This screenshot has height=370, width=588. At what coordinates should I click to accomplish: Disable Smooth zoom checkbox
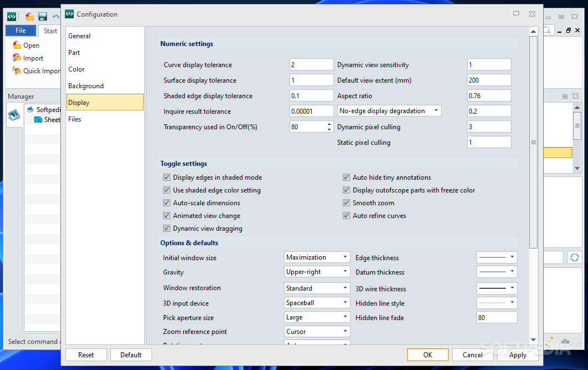point(346,203)
